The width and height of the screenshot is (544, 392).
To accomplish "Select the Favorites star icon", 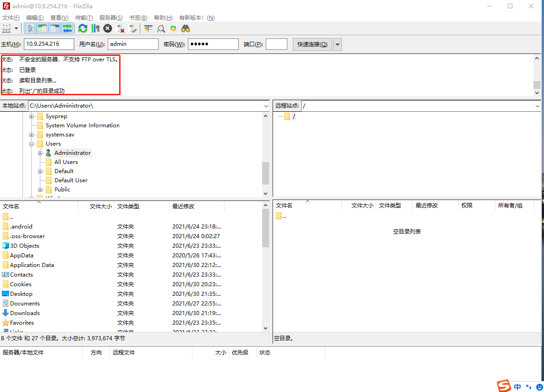I will (x=5, y=323).
